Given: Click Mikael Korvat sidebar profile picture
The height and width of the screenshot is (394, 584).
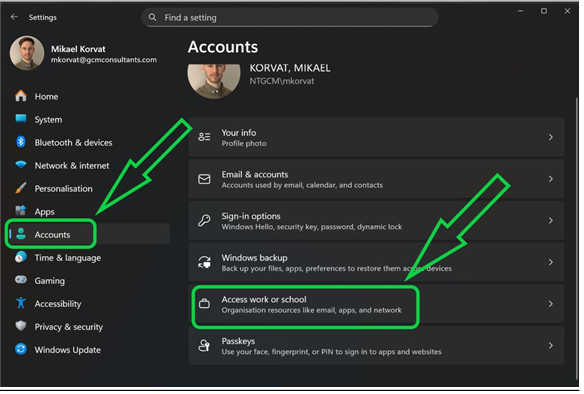Looking at the screenshot, I should coord(27,53).
